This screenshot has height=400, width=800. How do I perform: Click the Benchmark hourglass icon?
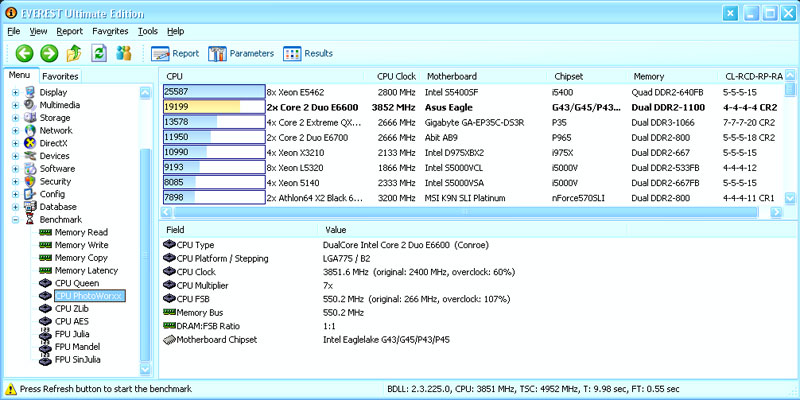point(30,220)
